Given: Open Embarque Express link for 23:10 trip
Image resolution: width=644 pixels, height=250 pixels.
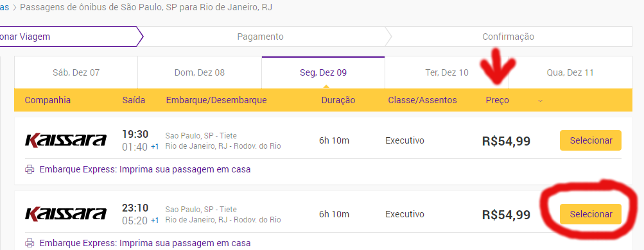Looking at the screenshot, I should point(144,242).
